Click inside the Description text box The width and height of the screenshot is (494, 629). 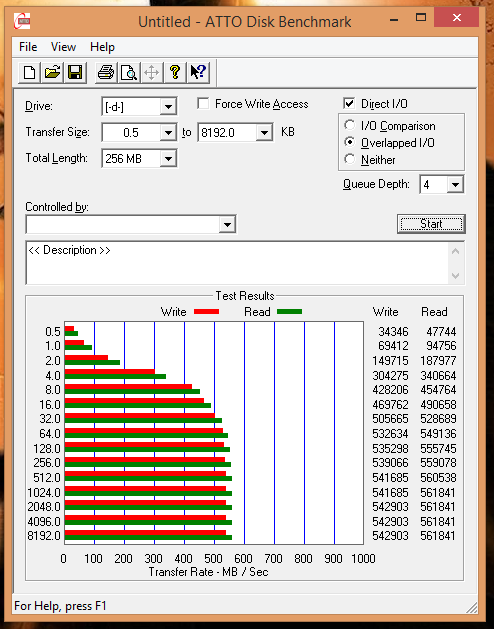click(237, 263)
